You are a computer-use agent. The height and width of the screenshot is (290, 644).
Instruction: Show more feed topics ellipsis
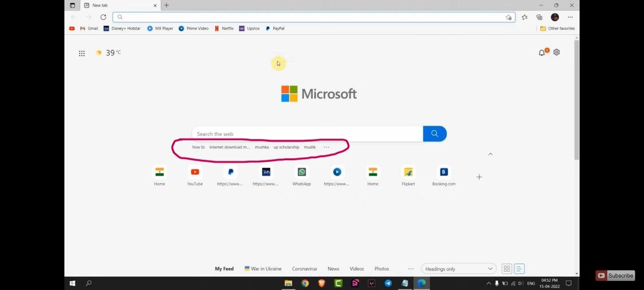[411, 269]
